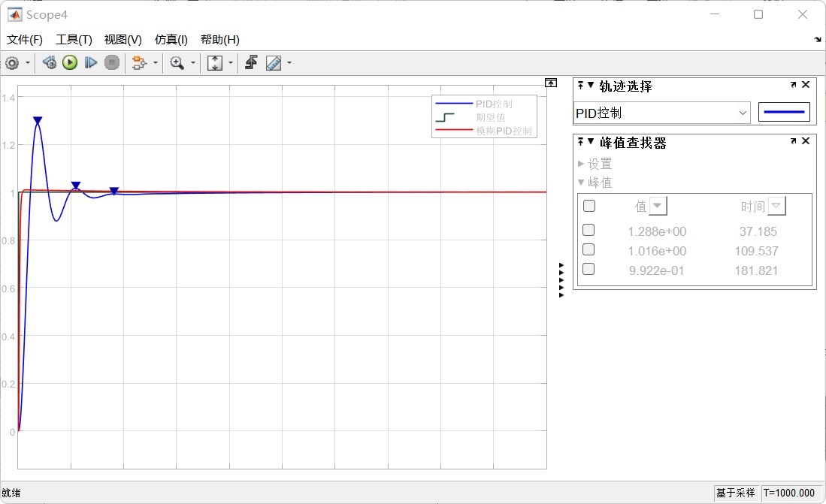The width and height of the screenshot is (826, 504).
Task: Open the 视图(V) menu
Action: coord(123,40)
